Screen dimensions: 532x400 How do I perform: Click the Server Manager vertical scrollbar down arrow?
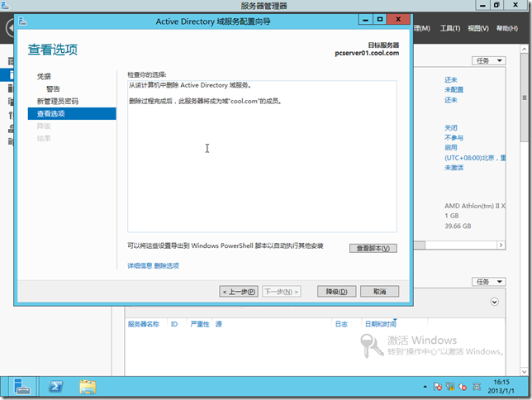pos(525,372)
